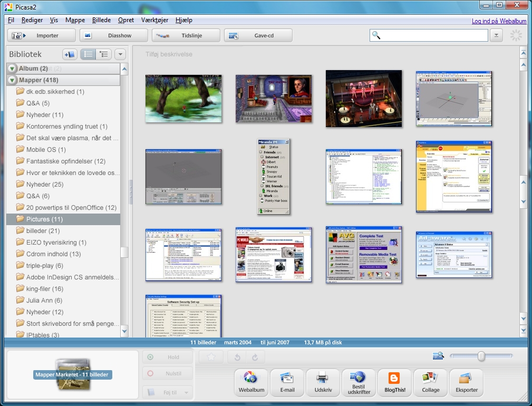Viewport: 532px width, 406px height.
Task: Select the Miranda IM screenshot thumbnail
Action: pos(274,176)
